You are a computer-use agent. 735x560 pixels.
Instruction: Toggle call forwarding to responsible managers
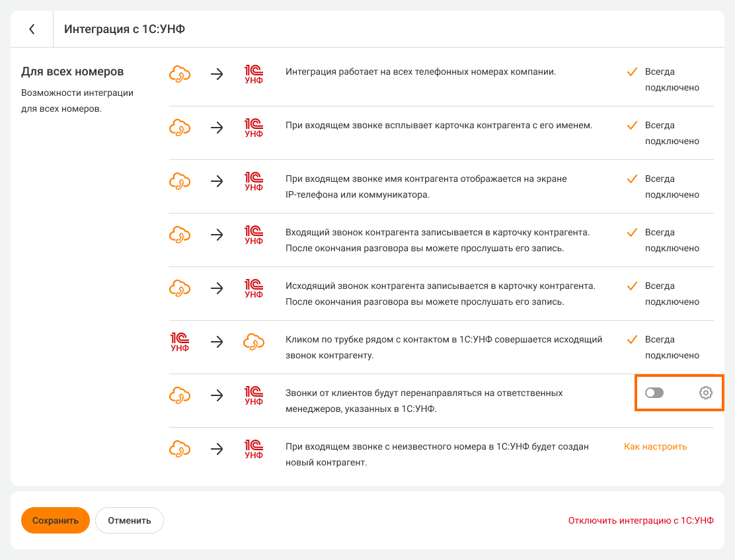(654, 393)
